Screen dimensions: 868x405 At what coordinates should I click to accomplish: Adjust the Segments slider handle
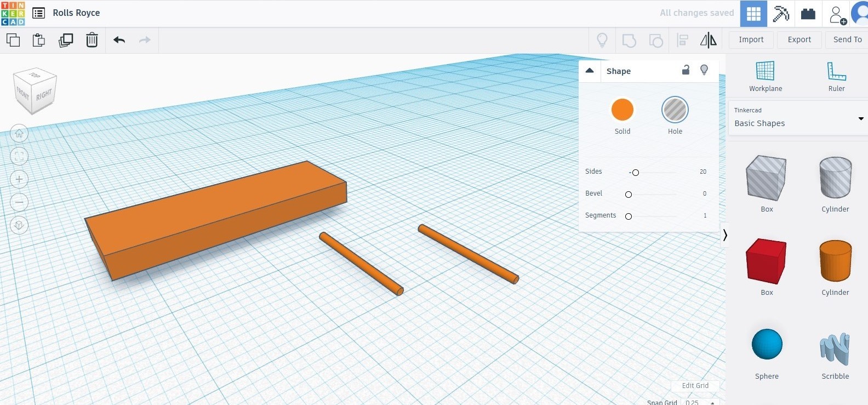coord(629,216)
